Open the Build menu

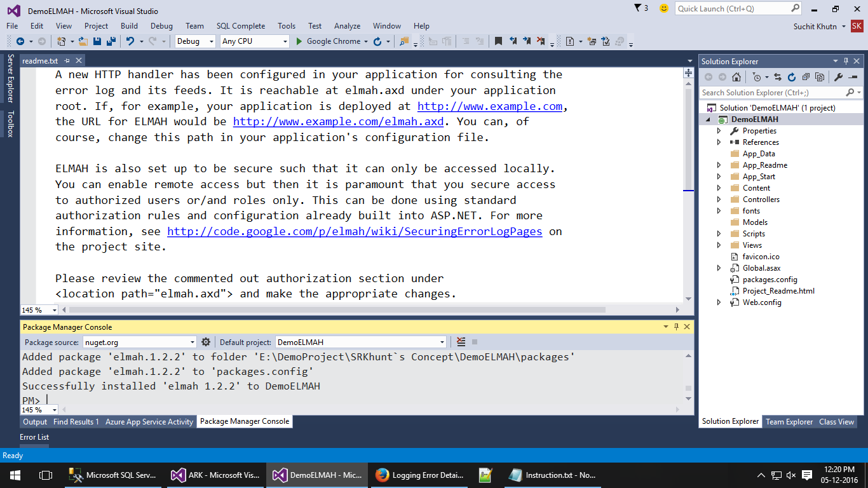pyautogui.click(x=129, y=26)
